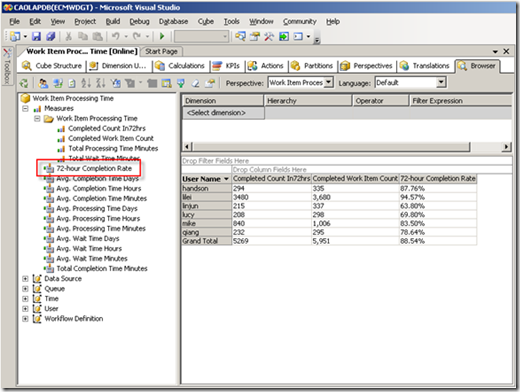
Task: Select the Completed Count In72hrs measure in tree
Action: coord(107,128)
